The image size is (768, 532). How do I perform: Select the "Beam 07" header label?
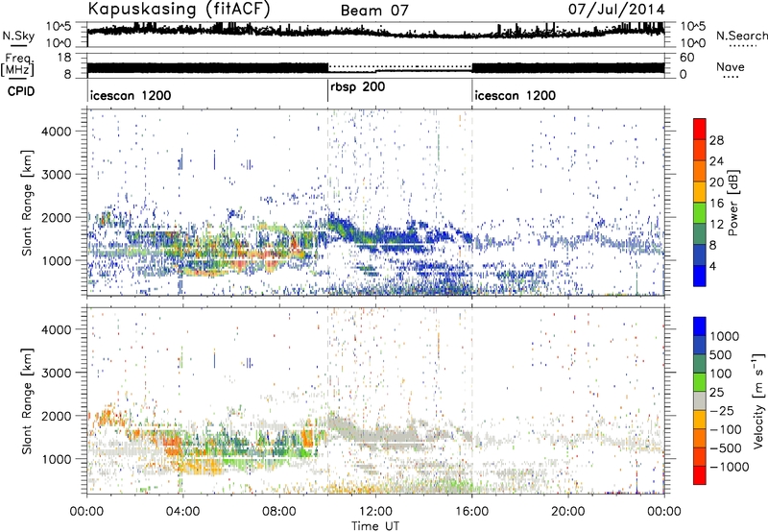374,11
